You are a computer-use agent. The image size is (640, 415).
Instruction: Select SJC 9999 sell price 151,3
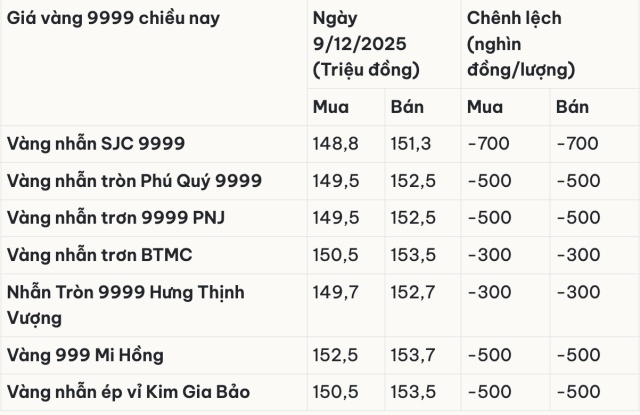click(x=410, y=143)
